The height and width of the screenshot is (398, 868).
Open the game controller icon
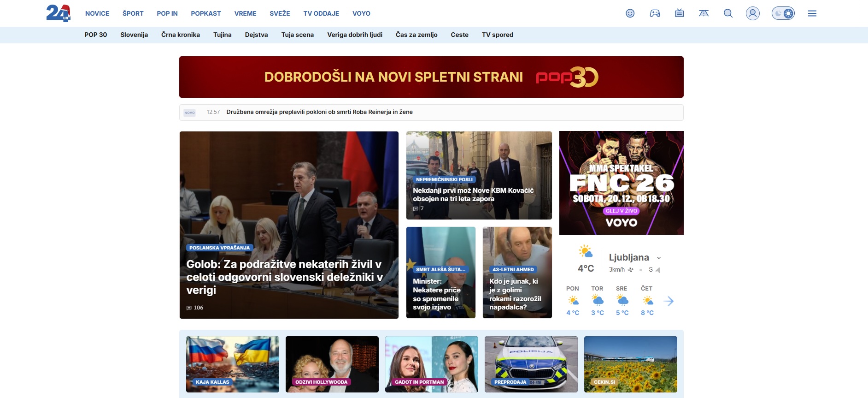pos(655,13)
